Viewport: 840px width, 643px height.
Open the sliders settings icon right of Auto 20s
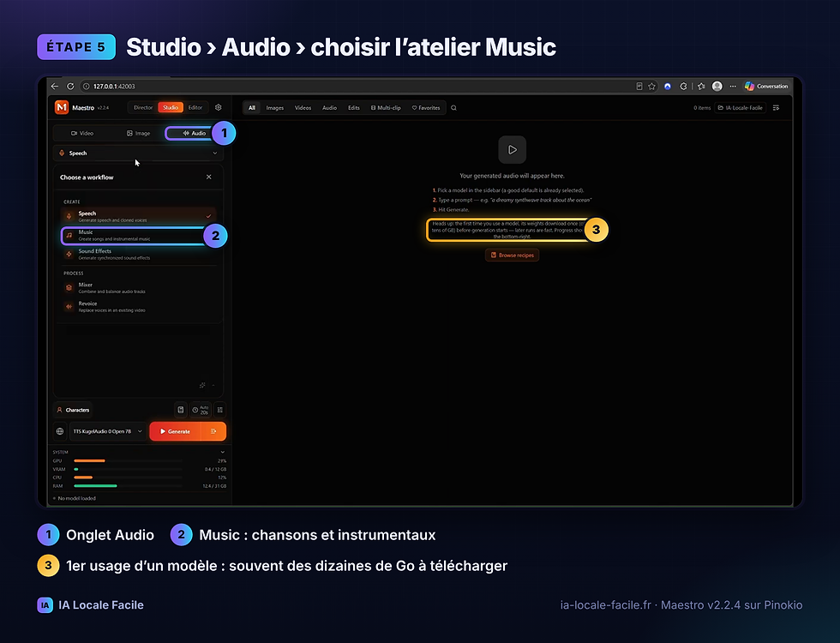219,410
